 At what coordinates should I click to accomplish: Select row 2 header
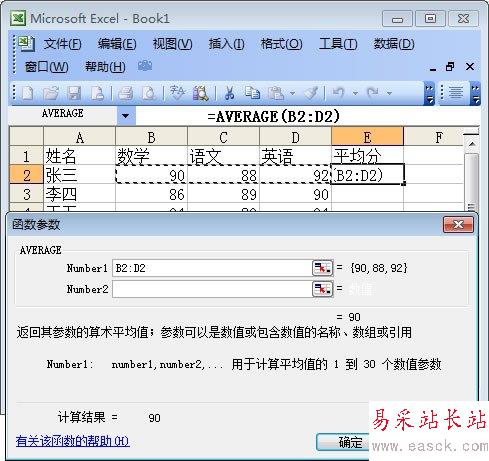(27, 175)
